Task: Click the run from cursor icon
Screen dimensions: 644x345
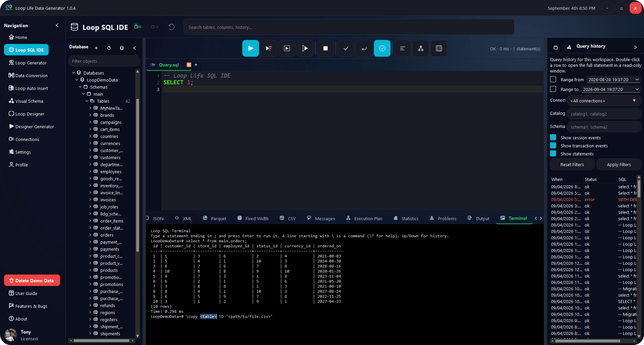Action: pos(305,48)
